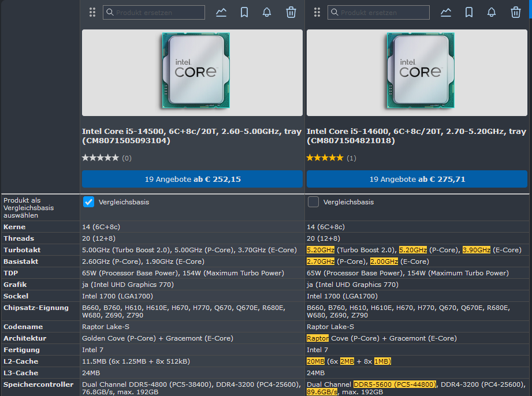Screen dimensions: 532x396
Task: Click the 'Kerne' row label
Action: point(14,227)
